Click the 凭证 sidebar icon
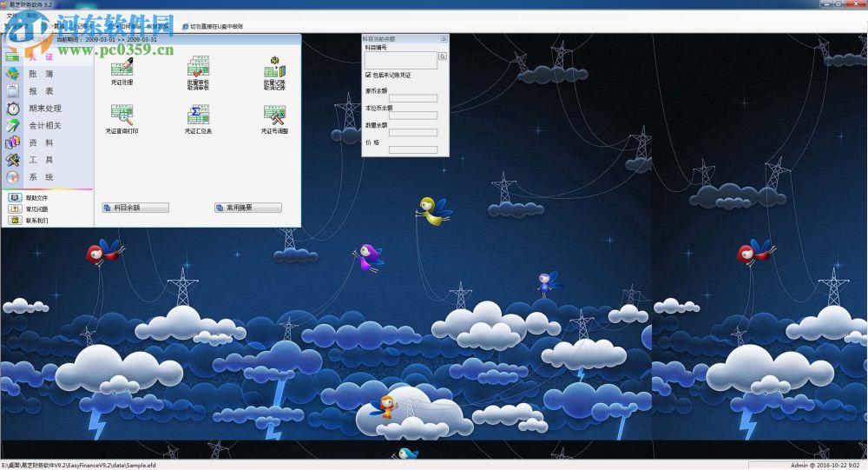Screen dimensions: 868x470 (13, 56)
